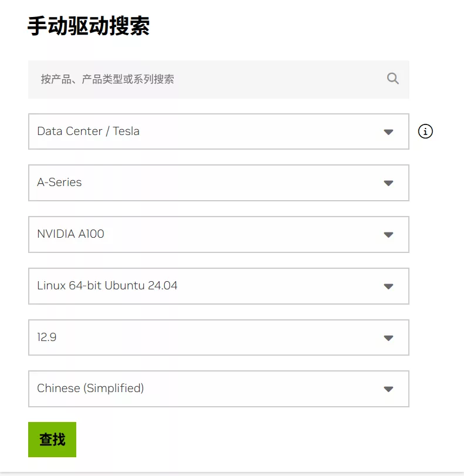Click the arrow icon on Chinese (Simplified) field
Viewport: 464px width, 476px height.
388,389
